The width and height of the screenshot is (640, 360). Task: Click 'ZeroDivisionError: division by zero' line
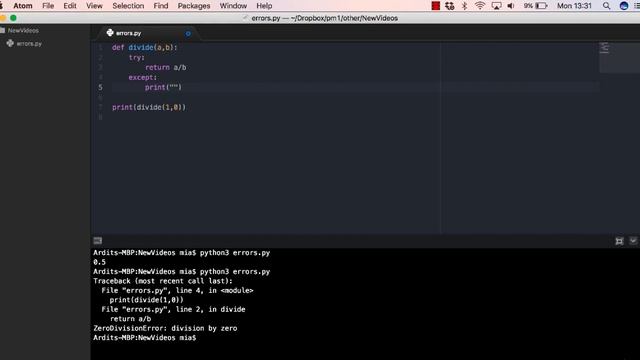click(x=165, y=328)
